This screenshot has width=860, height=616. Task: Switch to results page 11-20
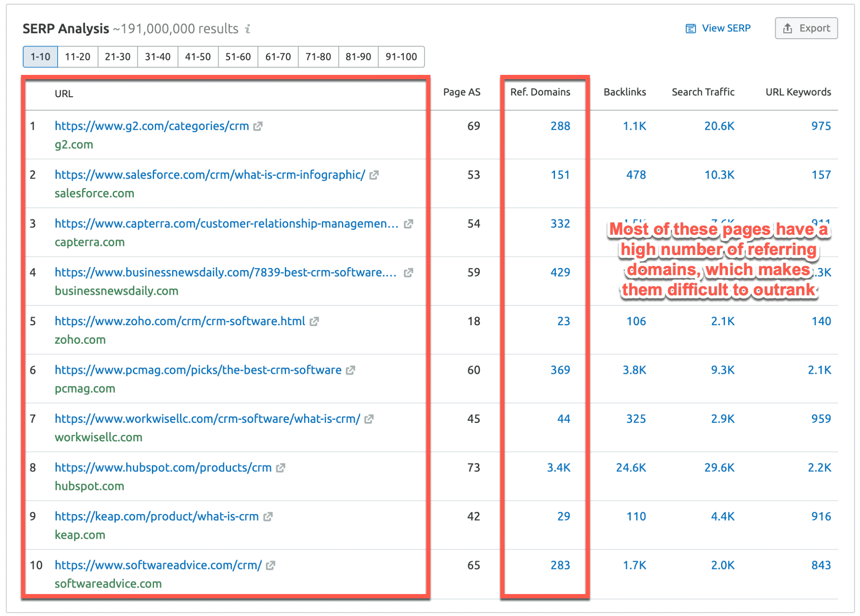[x=77, y=57]
